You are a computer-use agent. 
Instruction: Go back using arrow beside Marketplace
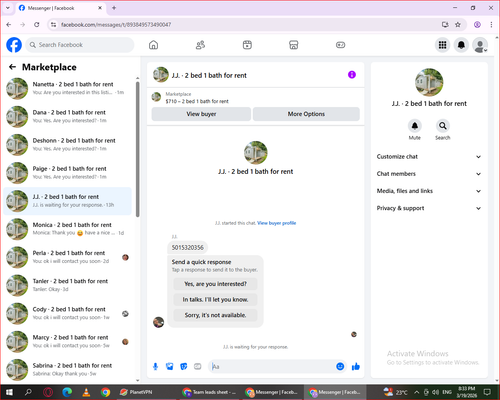[12, 67]
